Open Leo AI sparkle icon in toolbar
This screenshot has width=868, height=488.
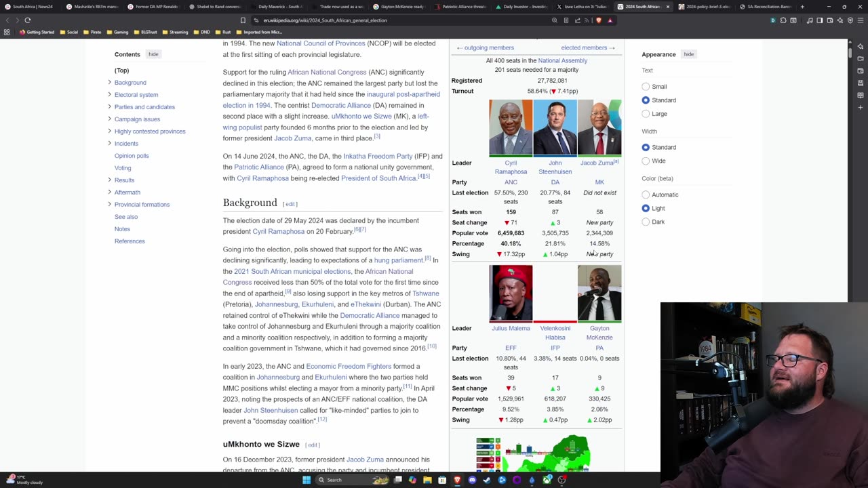point(840,20)
